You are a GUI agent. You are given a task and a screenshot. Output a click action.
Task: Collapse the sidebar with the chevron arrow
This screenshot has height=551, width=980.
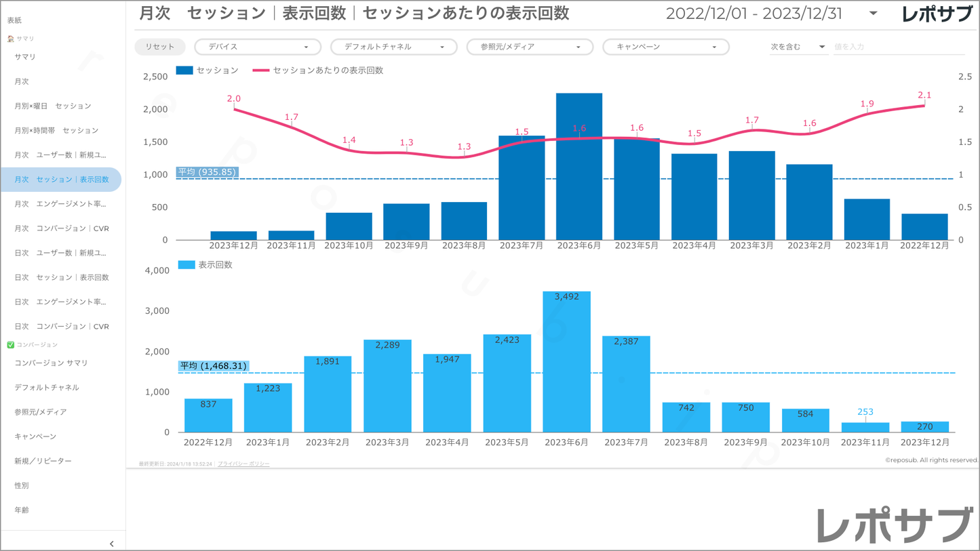[x=112, y=544]
